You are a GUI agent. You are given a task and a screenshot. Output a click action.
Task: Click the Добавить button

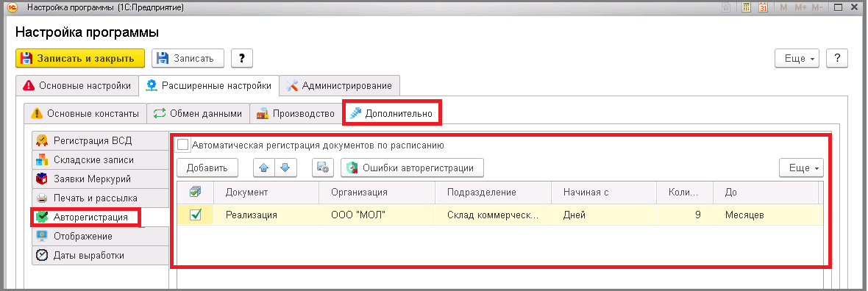pyautogui.click(x=207, y=168)
